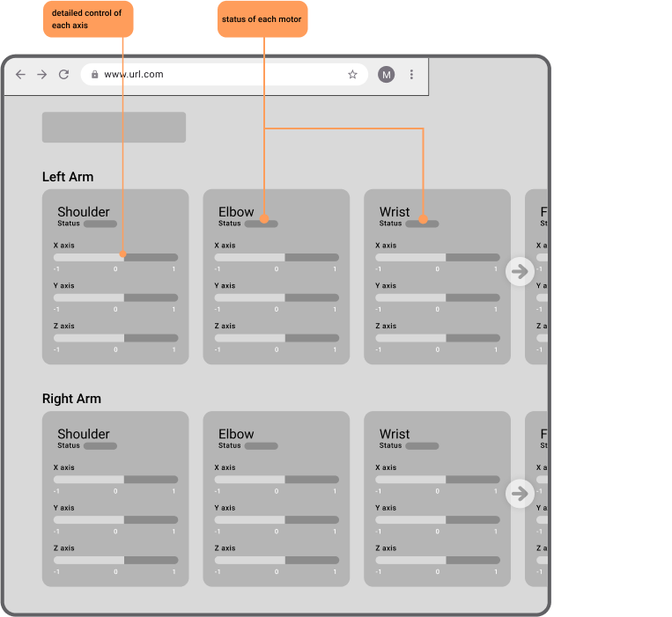Click Right Arm Wrist Z axis slider
Viewport: 672px width, 617px height.
pyautogui.click(x=438, y=560)
